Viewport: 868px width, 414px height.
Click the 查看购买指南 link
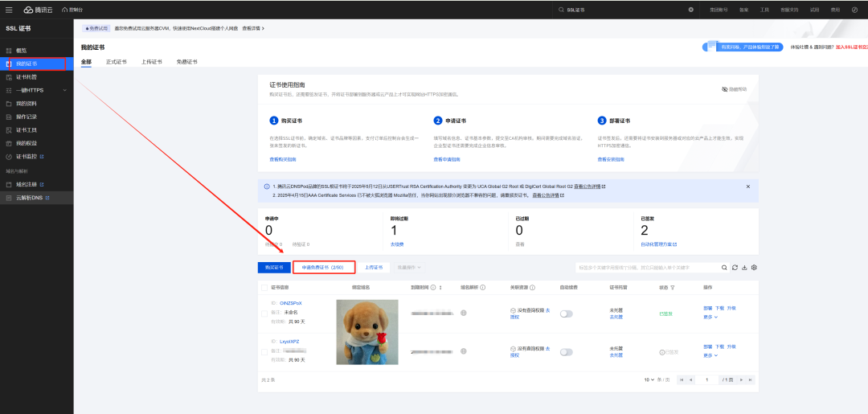click(x=283, y=159)
